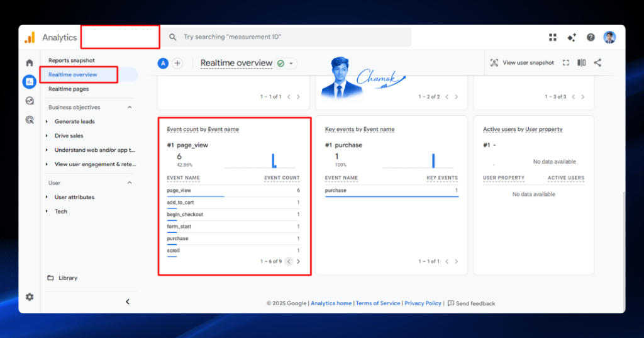Open the Insights sparkle icon

[572, 37]
